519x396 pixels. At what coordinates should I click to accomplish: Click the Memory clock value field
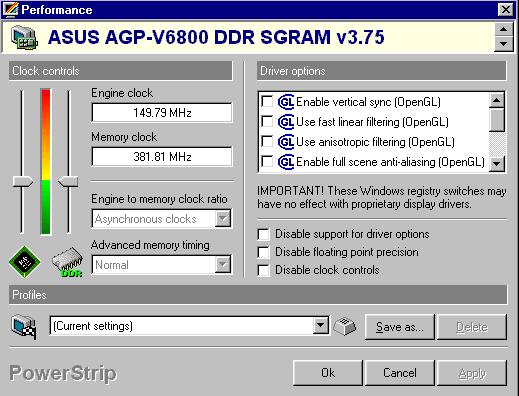click(x=162, y=157)
